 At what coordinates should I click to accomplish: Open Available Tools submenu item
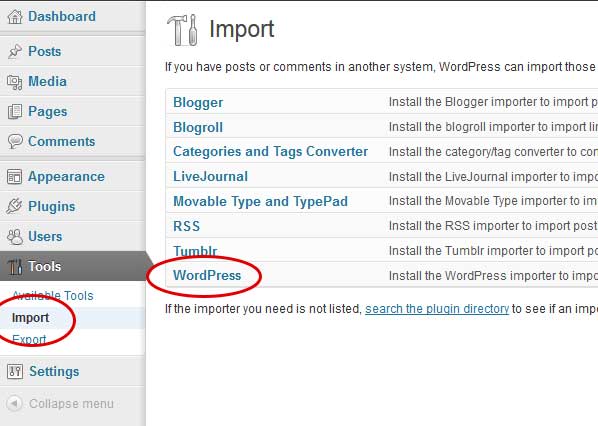coord(53,296)
